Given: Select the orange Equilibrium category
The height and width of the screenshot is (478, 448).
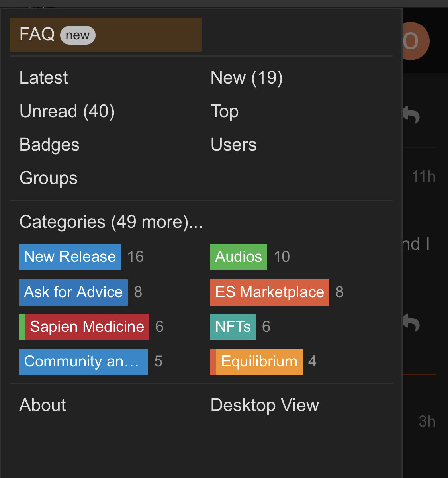Looking at the screenshot, I should [259, 362].
